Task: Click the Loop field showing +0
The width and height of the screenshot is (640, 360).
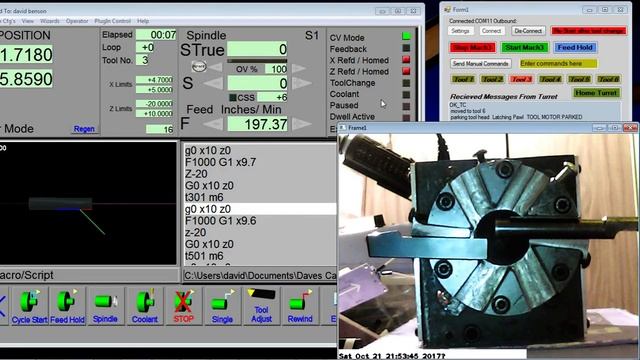Action: 145,47
